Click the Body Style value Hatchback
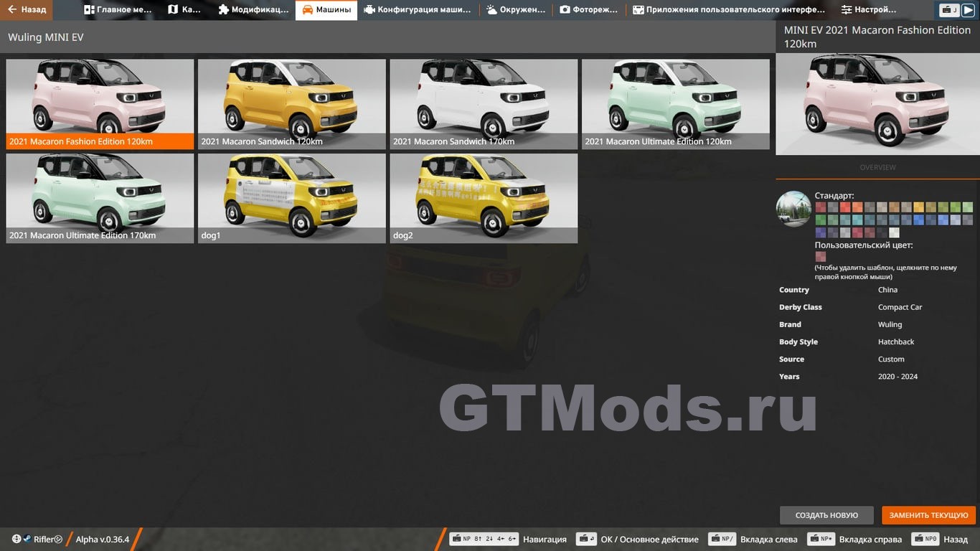This screenshot has height=551, width=980. click(x=896, y=342)
